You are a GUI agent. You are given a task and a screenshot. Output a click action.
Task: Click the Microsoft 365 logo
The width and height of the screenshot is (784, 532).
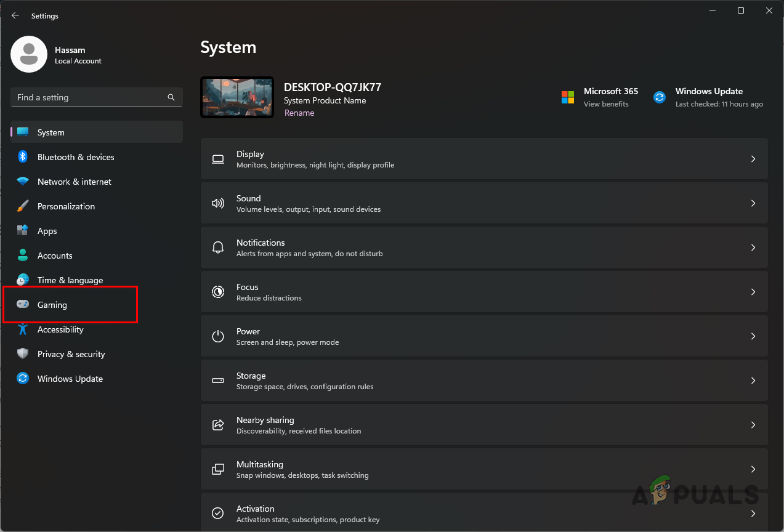567,97
